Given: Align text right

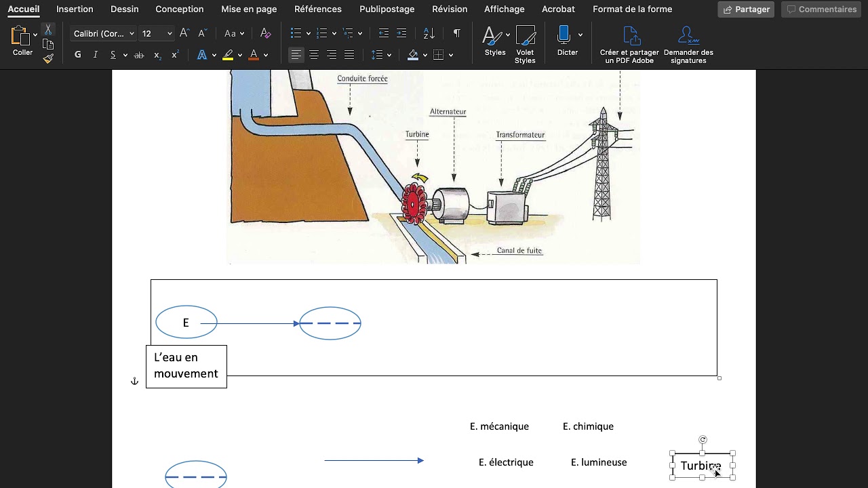Looking at the screenshot, I should [x=332, y=55].
